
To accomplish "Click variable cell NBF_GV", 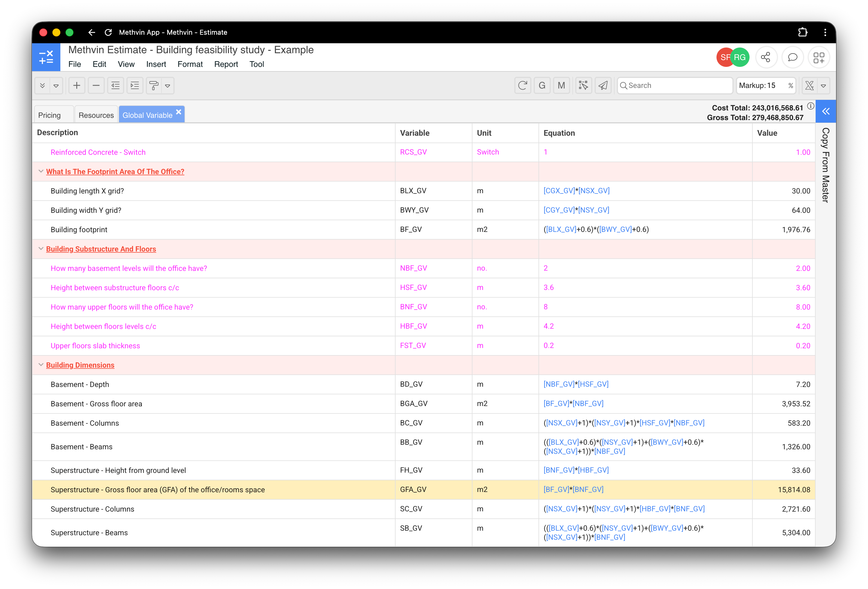I will tap(433, 268).
